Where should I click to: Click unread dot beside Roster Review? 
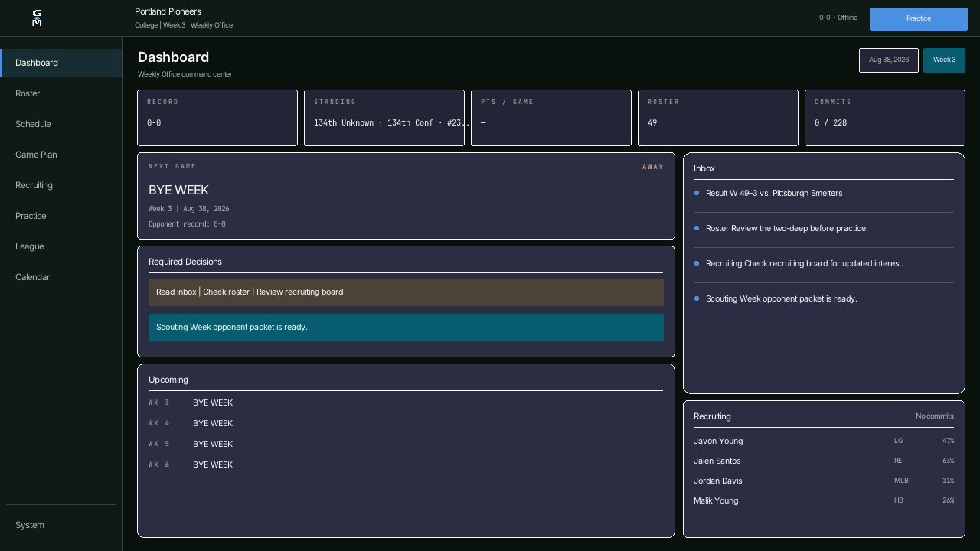(697, 228)
